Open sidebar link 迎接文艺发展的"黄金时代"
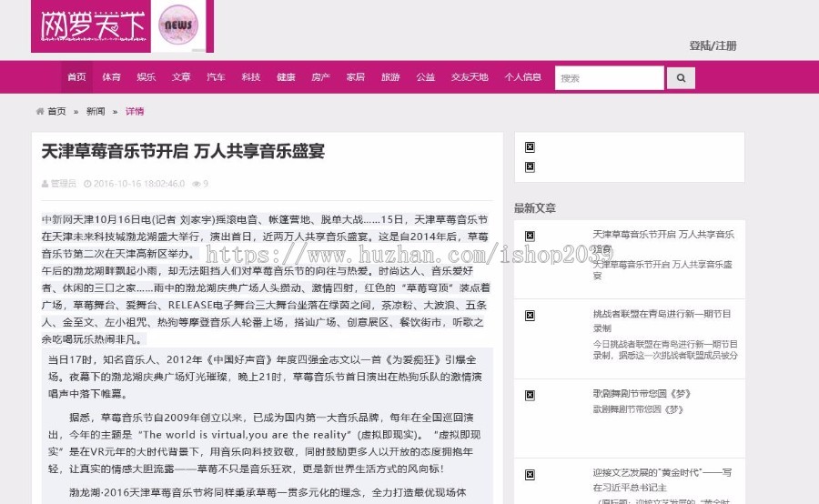 tap(662, 479)
